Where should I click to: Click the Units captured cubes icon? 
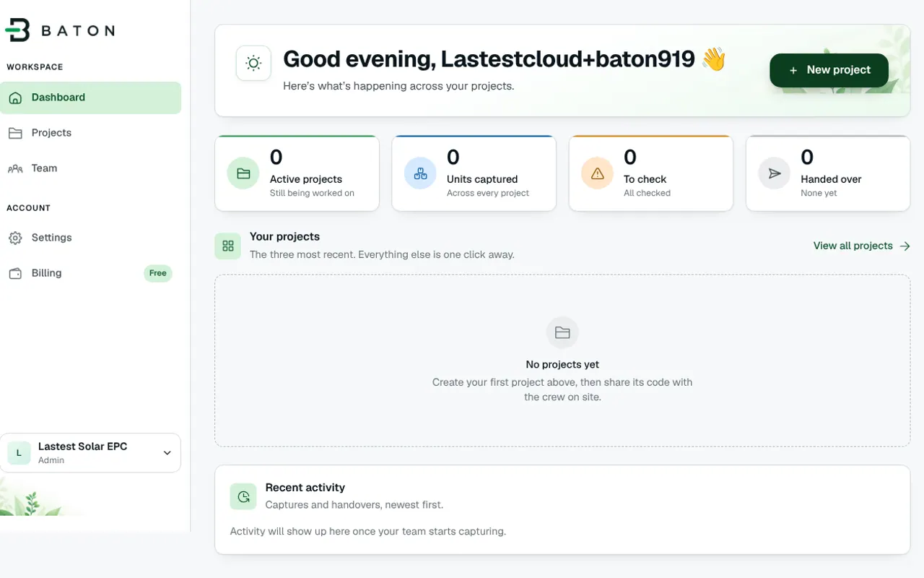tap(420, 173)
